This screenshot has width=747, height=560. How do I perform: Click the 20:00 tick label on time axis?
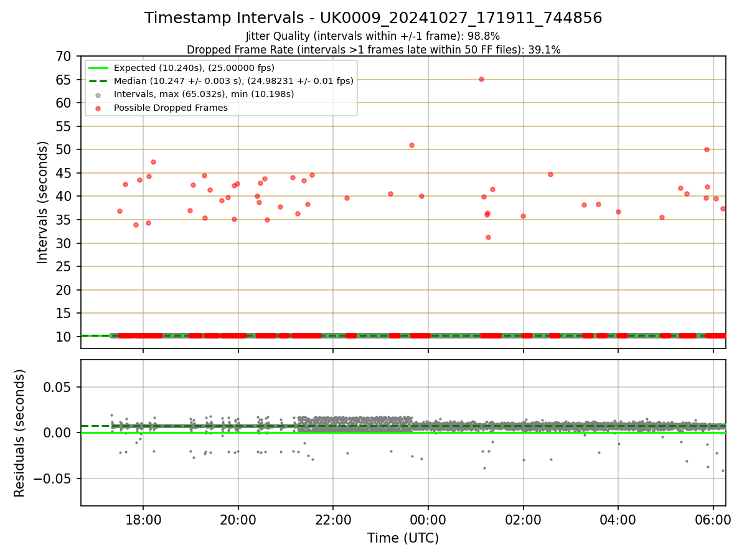(238, 520)
